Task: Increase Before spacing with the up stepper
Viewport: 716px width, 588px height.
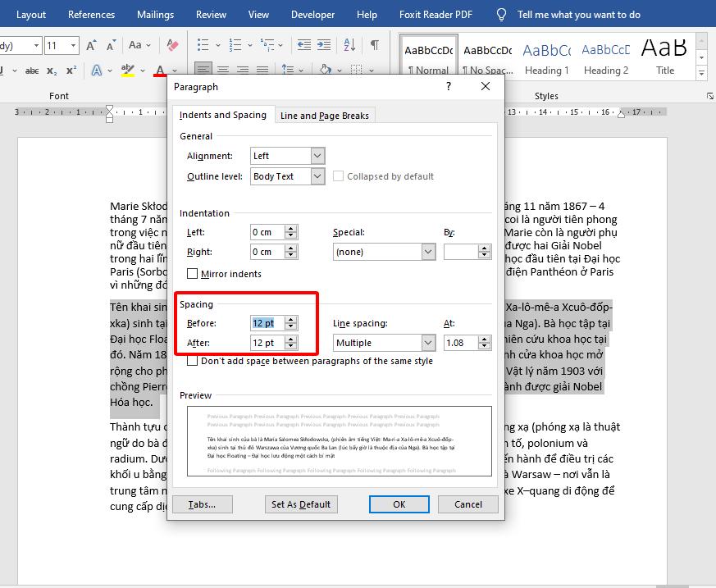Action: click(289, 319)
